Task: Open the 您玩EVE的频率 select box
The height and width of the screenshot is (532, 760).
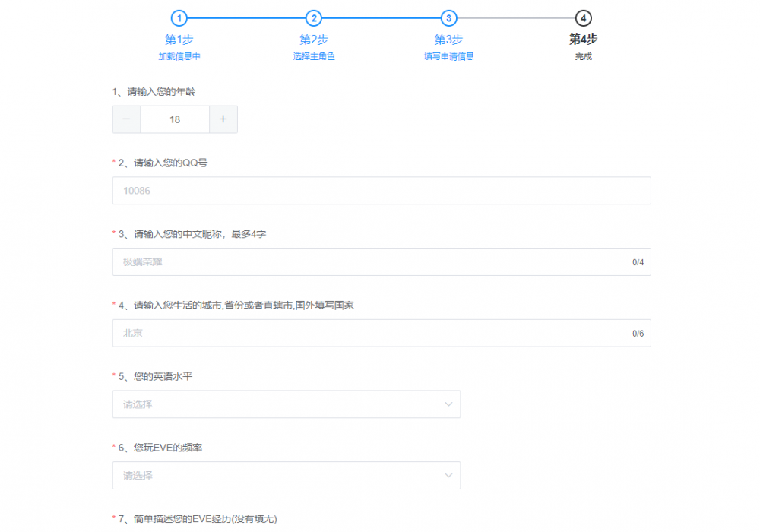Action: pyautogui.click(x=286, y=476)
